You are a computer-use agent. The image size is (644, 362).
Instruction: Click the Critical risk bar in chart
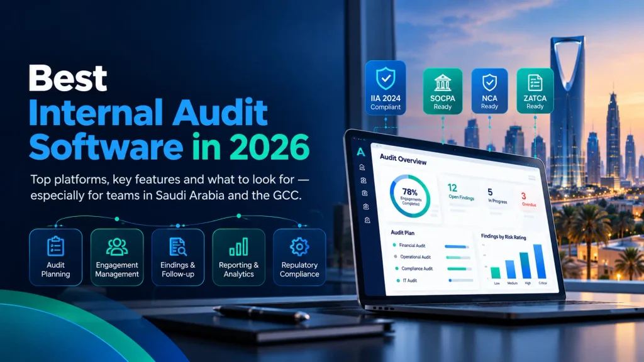[540, 262]
